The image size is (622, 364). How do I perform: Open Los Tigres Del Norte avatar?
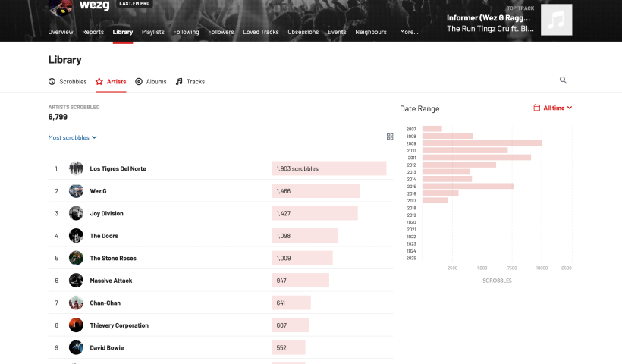pyautogui.click(x=76, y=168)
